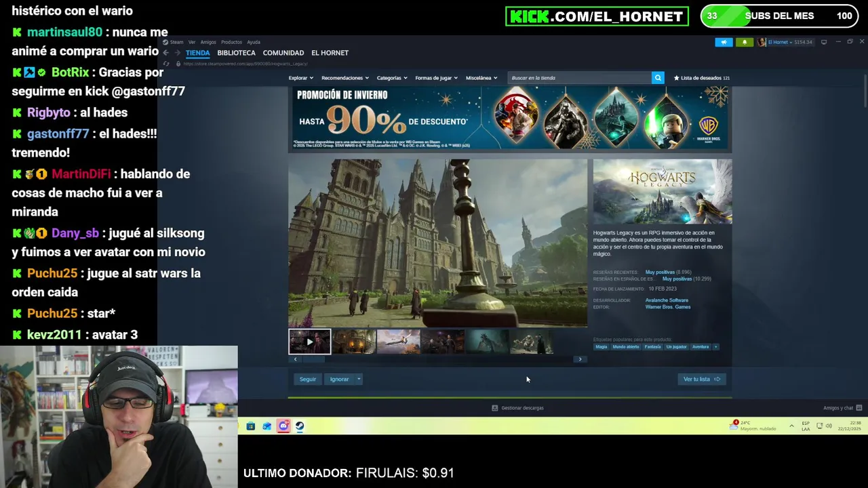868x488 pixels.
Task: Switch to the EL HORNET tab
Action: coord(330,53)
